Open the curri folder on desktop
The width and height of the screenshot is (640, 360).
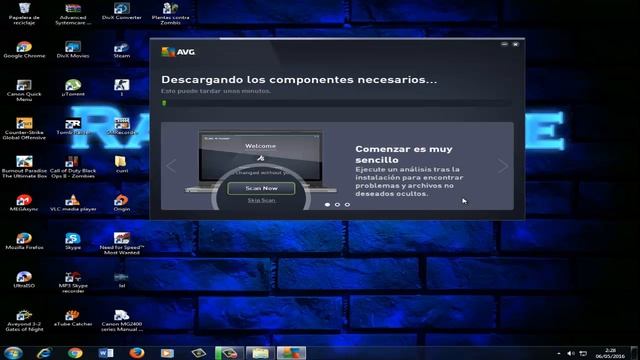(122, 164)
